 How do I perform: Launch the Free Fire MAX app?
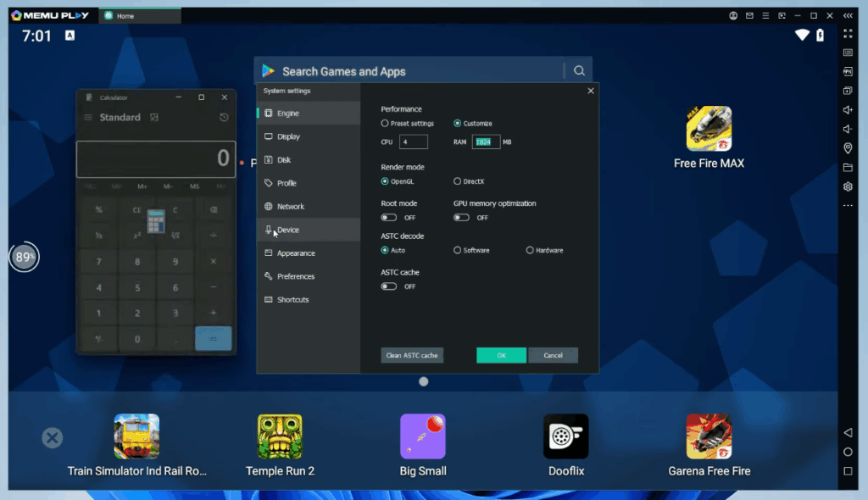pyautogui.click(x=709, y=127)
